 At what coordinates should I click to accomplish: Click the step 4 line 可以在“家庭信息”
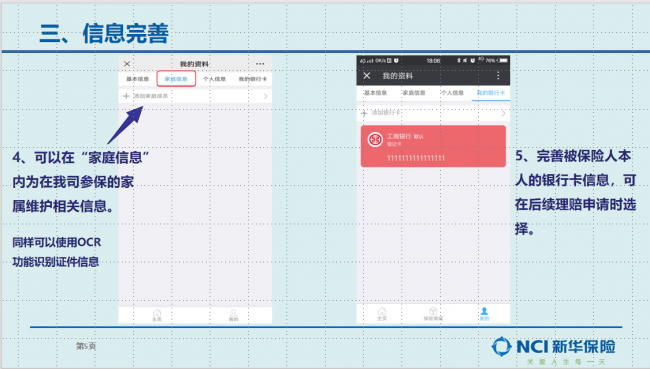(x=81, y=158)
